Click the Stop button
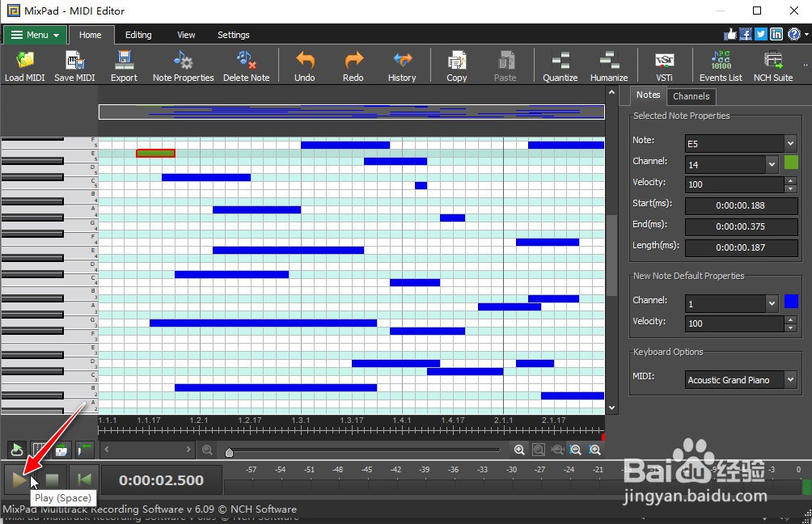This screenshot has height=524, width=812. [x=52, y=480]
